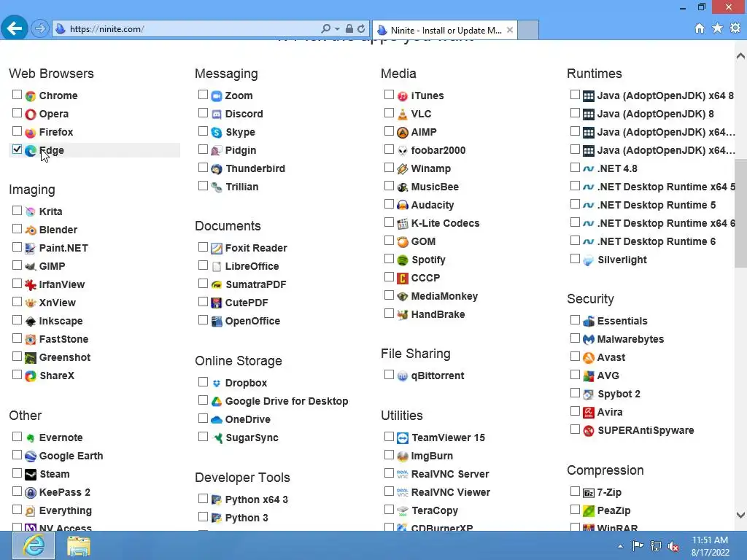Viewport: 747px width, 560px height.
Task: Uncheck the Edge checkbox
Action: pyautogui.click(x=18, y=149)
